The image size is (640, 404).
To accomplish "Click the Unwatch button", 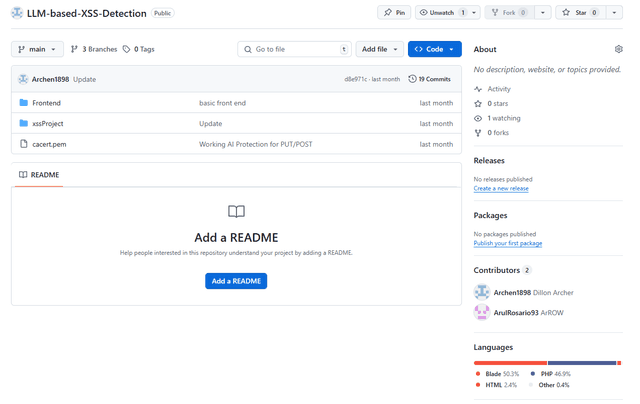I will tap(442, 13).
